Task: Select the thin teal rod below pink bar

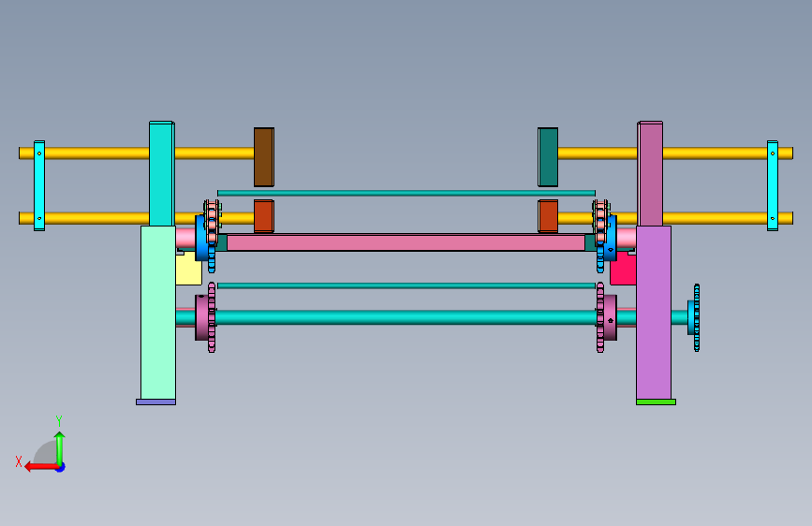Action: pos(406,285)
